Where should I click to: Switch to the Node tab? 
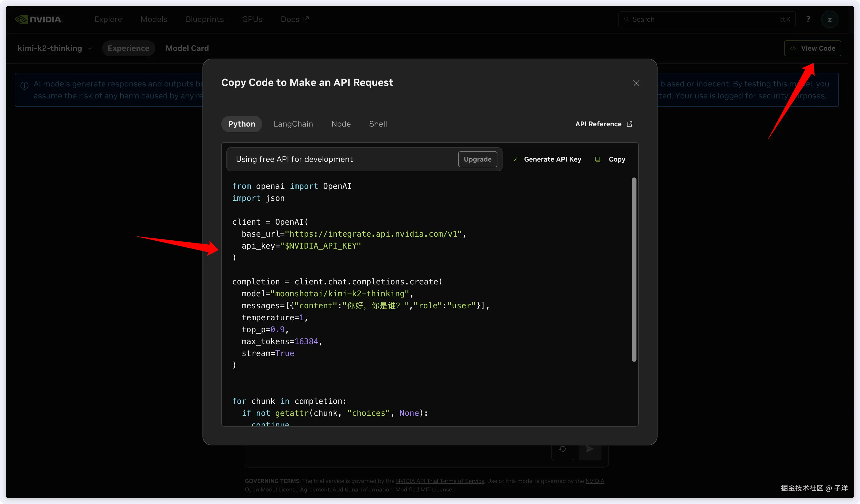tap(341, 124)
